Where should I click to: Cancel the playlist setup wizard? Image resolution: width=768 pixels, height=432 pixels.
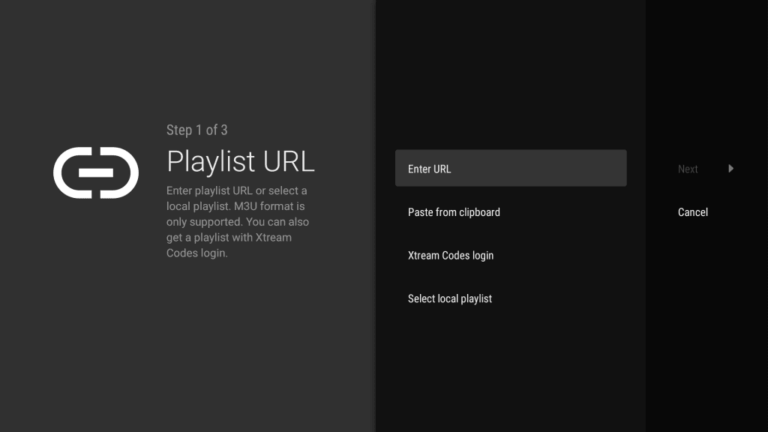(x=692, y=212)
